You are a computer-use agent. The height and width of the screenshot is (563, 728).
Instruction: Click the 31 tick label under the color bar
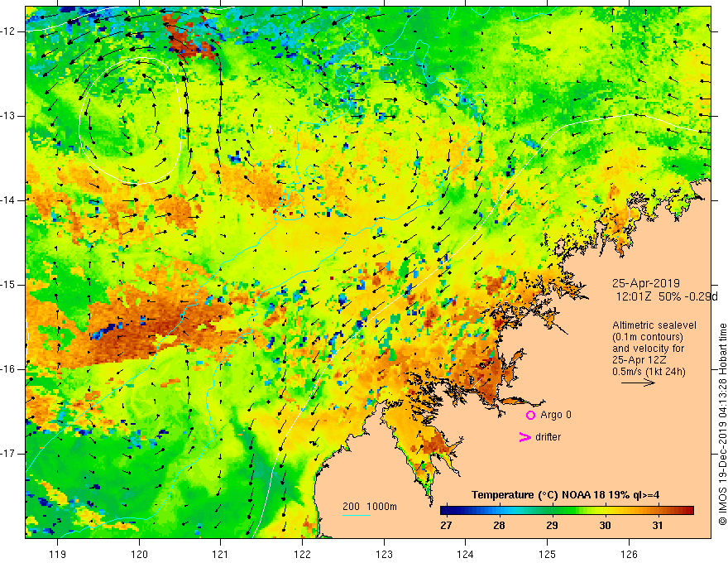tap(658, 526)
